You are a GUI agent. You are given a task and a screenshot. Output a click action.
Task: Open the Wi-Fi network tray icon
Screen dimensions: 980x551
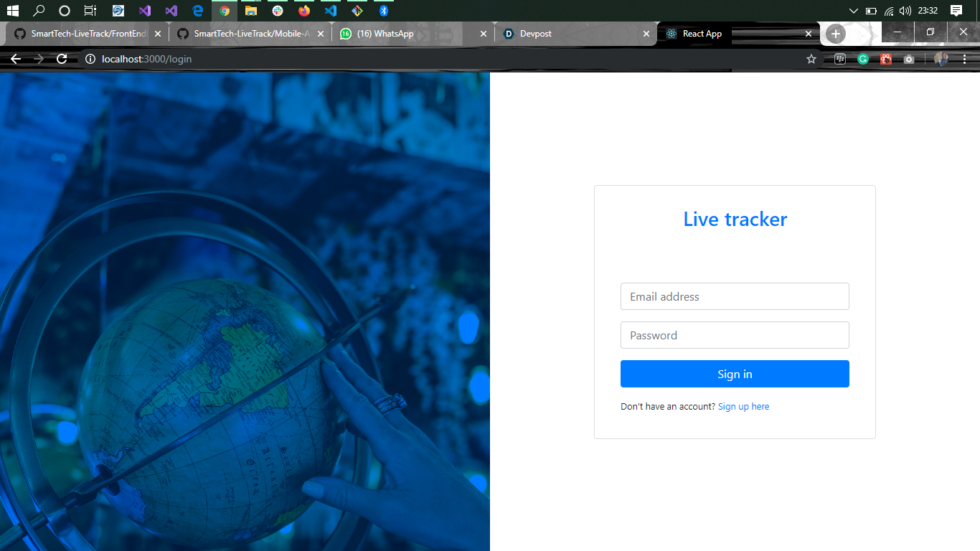pos(889,11)
